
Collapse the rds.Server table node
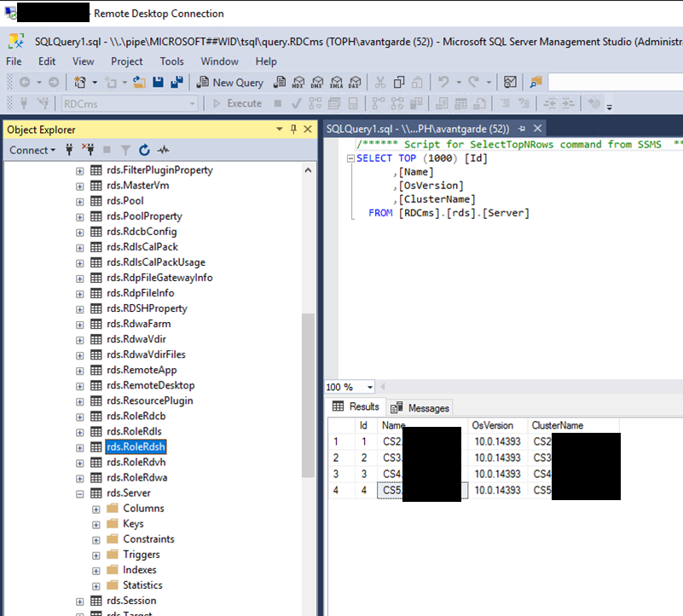point(79,493)
